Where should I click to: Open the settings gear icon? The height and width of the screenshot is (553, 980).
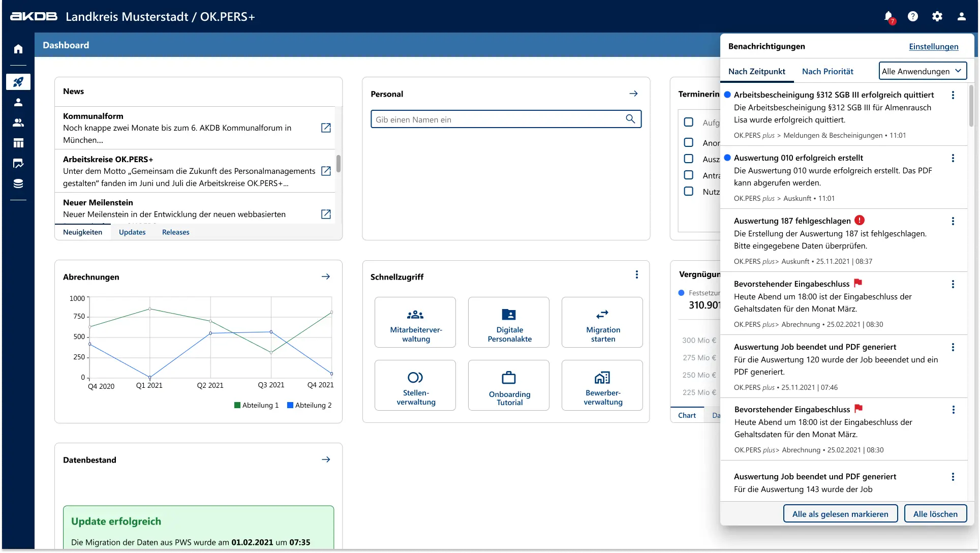(x=937, y=16)
